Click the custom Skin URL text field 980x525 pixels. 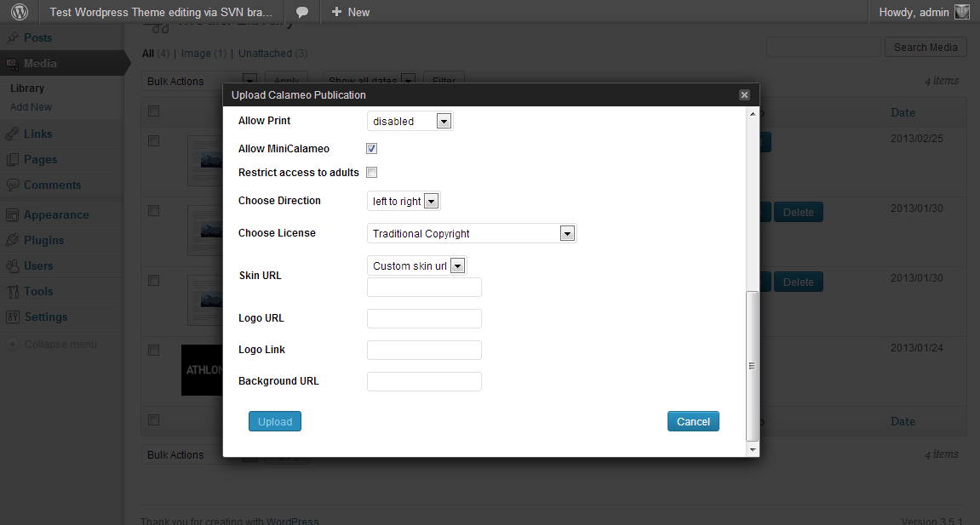coord(424,287)
